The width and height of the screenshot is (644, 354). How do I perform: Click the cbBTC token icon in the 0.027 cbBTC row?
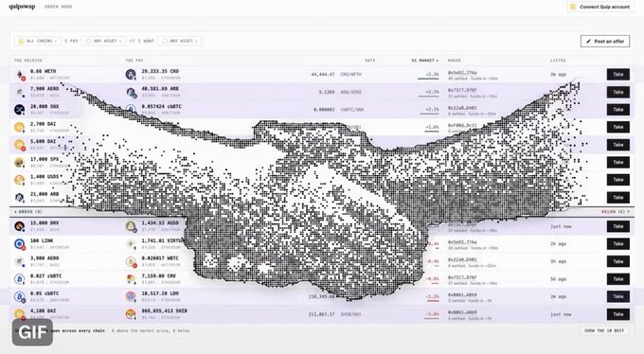(19, 279)
